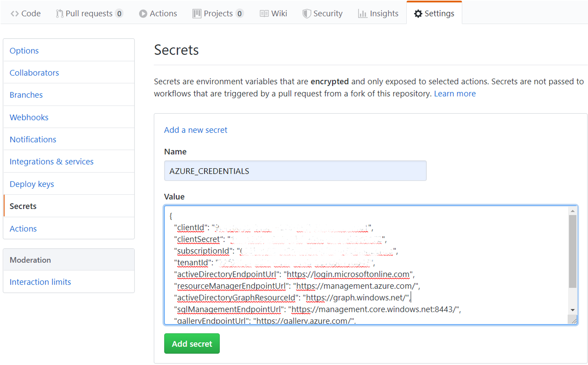Focus the Name field with AZURE_CREDENTIALS
Viewport: 588px width, 365px height.
pos(295,171)
